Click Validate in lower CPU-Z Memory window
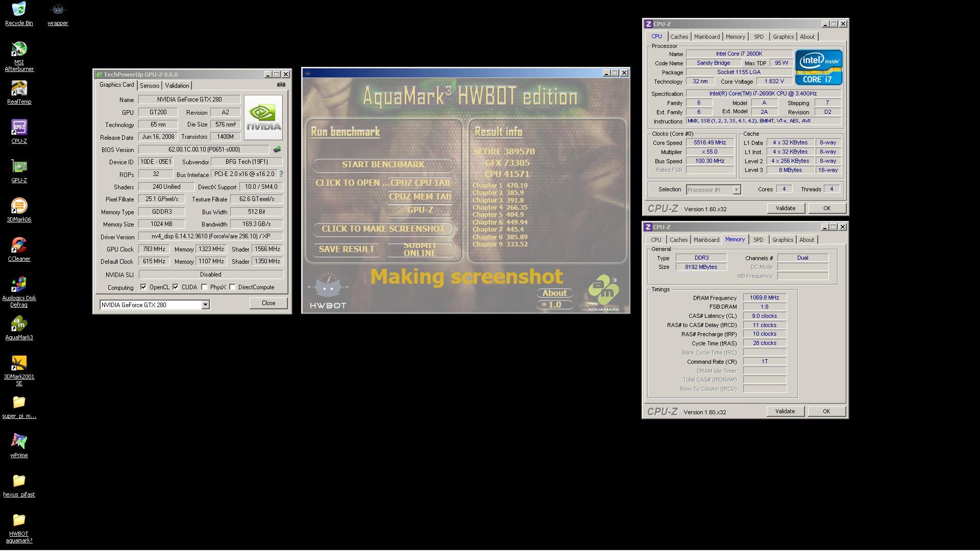The width and height of the screenshot is (980, 551). point(785,411)
